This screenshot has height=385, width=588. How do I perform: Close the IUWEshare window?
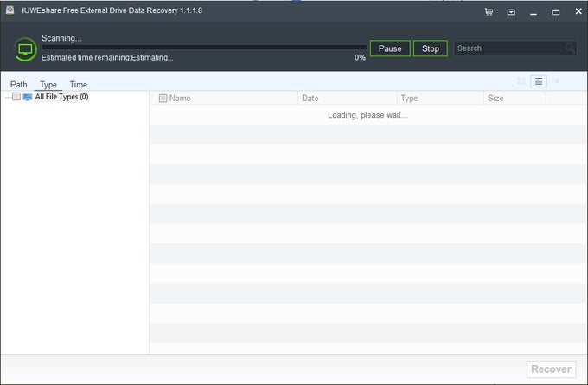coord(578,11)
